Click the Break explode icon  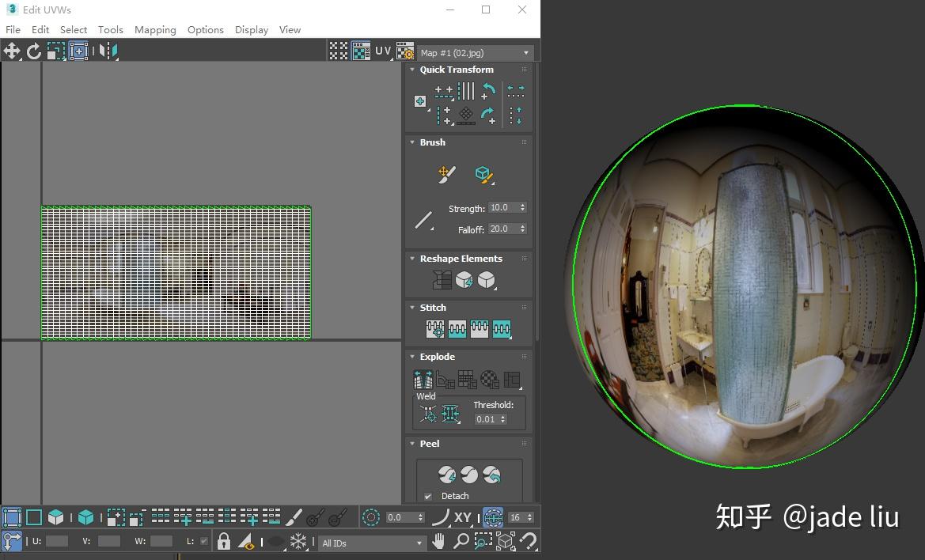pos(423,380)
